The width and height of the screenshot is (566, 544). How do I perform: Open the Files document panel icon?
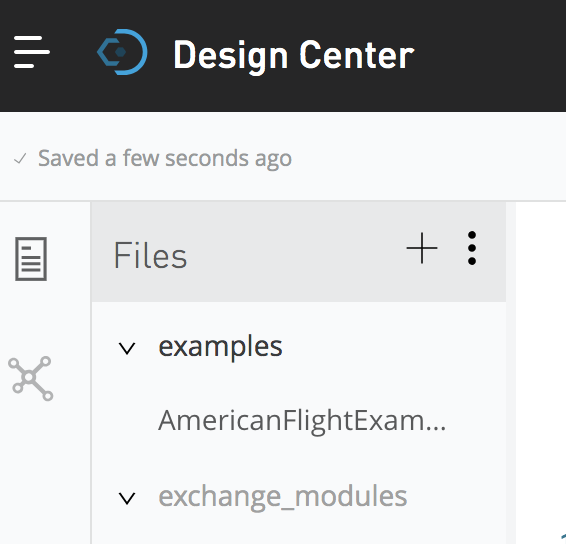click(31, 258)
